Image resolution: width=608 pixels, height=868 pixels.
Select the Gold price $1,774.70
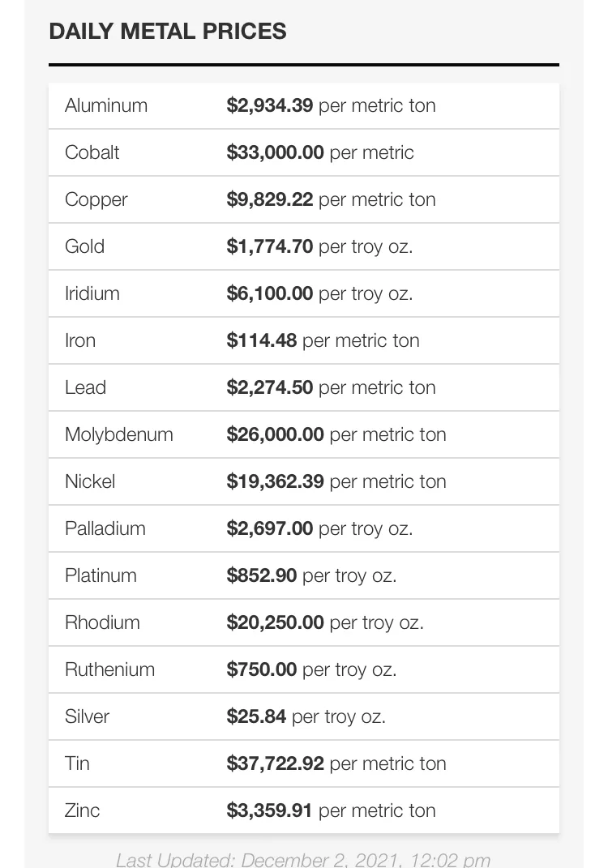(269, 246)
